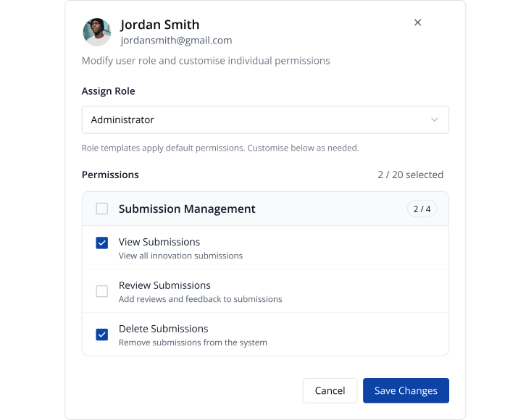
Task: Click the Administrator role select field
Action: [264, 120]
